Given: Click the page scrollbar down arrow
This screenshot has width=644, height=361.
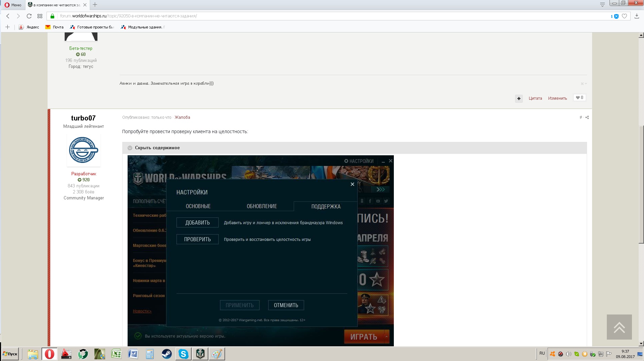Looking at the screenshot, I should point(641,344).
